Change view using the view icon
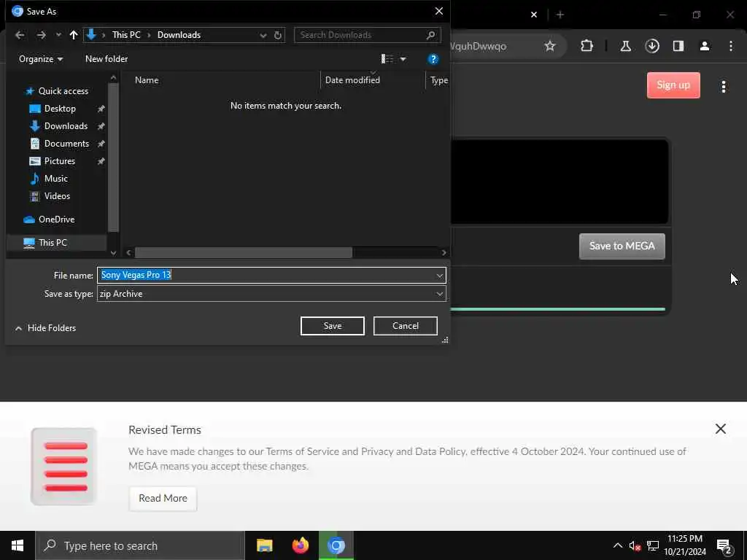 pos(387,59)
